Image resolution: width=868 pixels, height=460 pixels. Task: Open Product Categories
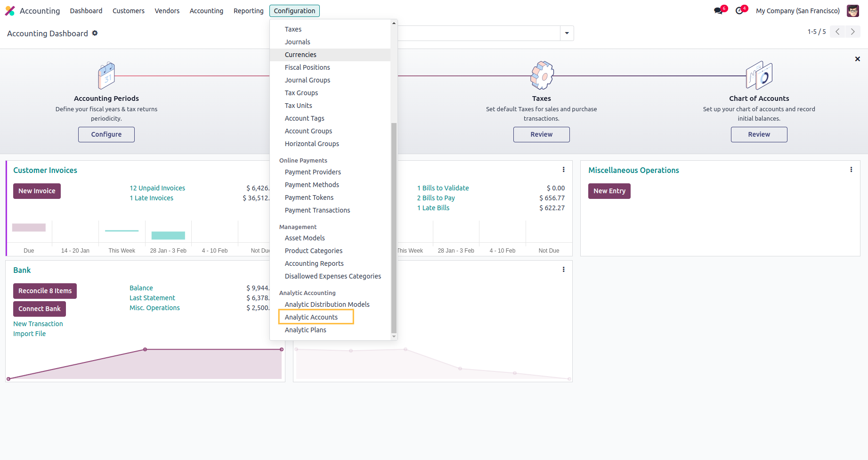330,251
